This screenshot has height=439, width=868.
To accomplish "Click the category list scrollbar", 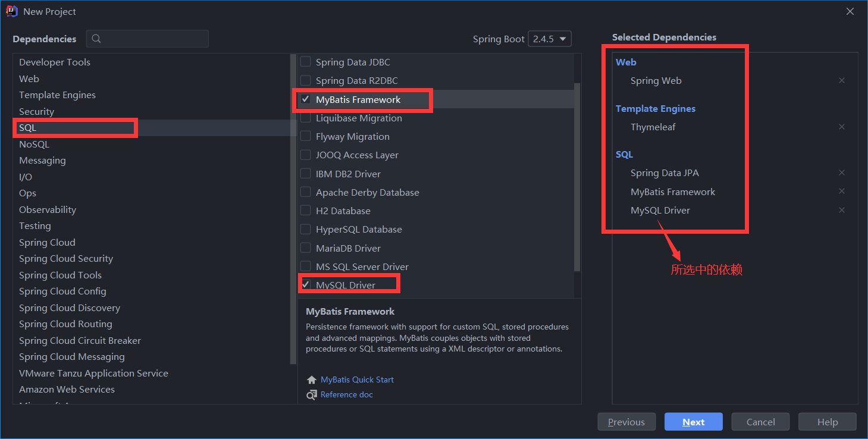I will click(x=293, y=208).
